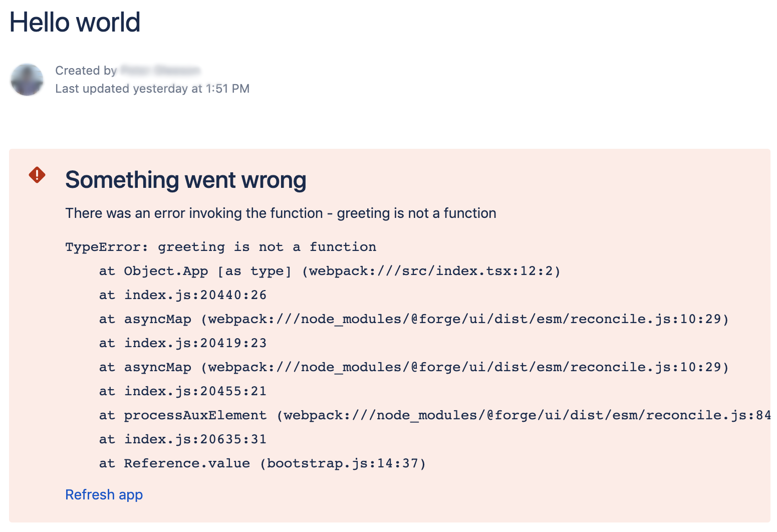Click the TypeError: greeting is not a function line
777x532 pixels.
click(x=220, y=246)
